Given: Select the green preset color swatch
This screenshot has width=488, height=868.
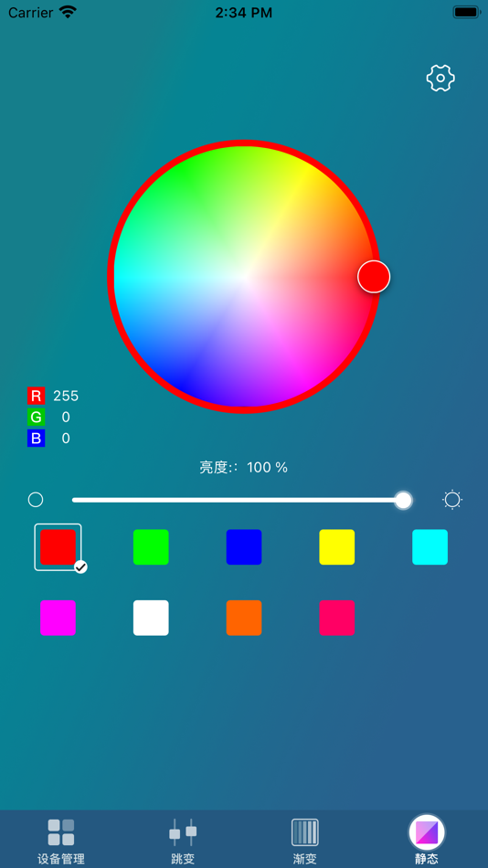Looking at the screenshot, I should (x=151, y=547).
